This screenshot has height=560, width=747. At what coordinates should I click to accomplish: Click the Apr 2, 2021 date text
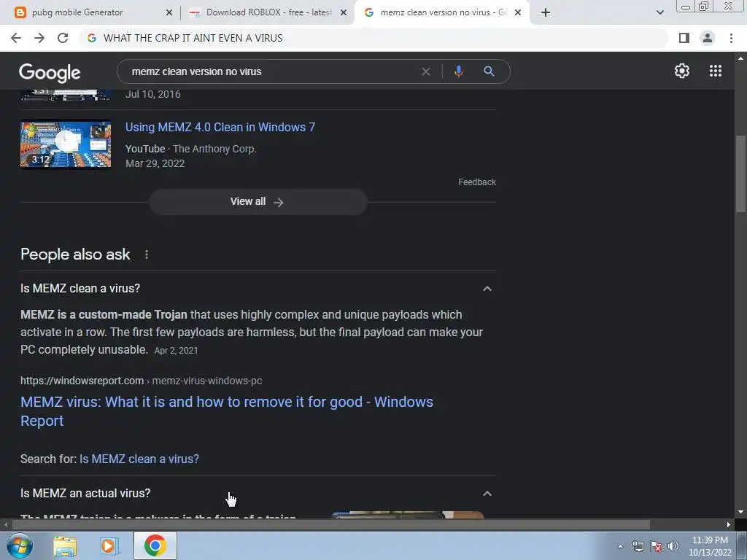176,351
